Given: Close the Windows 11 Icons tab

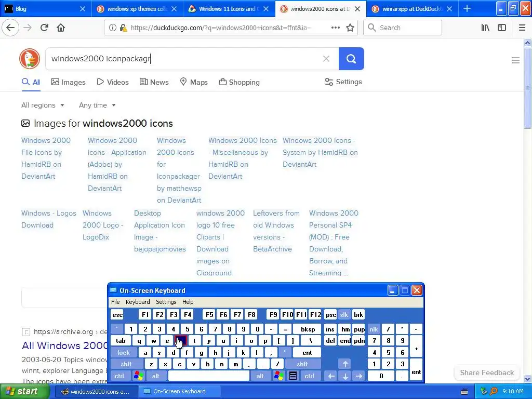Looking at the screenshot, I should click(x=266, y=9).
